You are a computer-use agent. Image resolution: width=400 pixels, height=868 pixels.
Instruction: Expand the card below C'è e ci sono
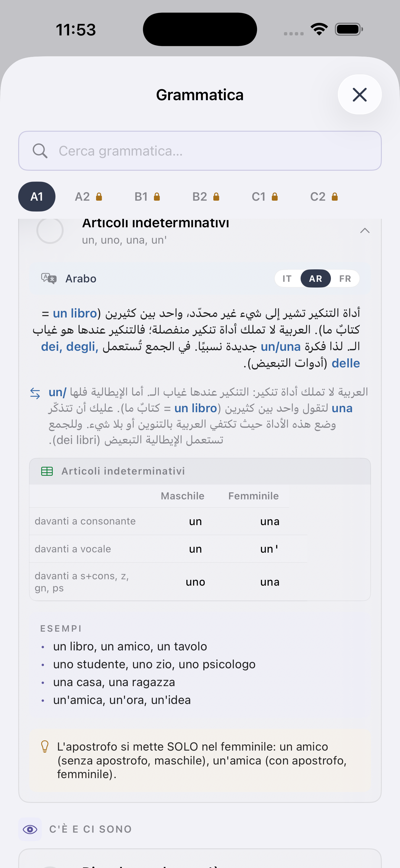tap(200, 859)
